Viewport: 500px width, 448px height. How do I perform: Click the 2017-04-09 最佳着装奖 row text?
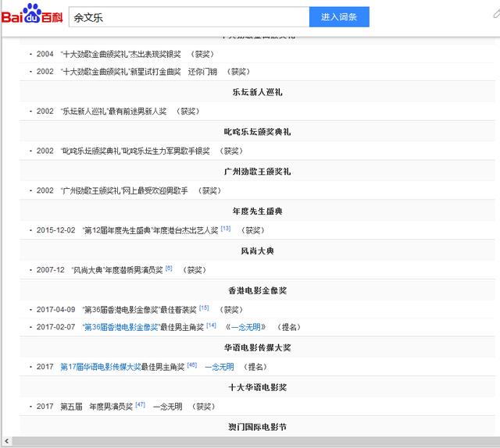point(140,310)
